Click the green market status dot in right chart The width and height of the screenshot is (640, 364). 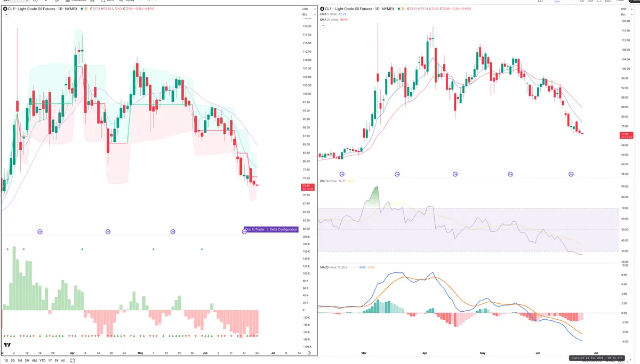point(398,9)
